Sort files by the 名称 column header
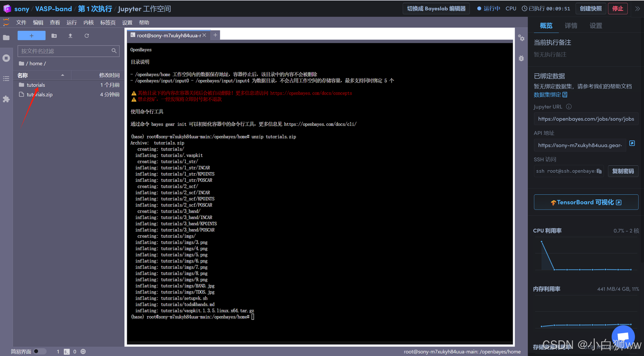Image resolution: width=644 pixels, height=356 pixels. point(42,75)
